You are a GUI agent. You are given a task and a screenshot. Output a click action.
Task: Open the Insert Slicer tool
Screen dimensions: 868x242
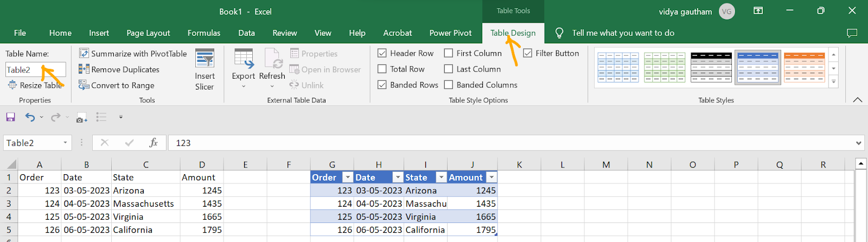coord(205,70)
